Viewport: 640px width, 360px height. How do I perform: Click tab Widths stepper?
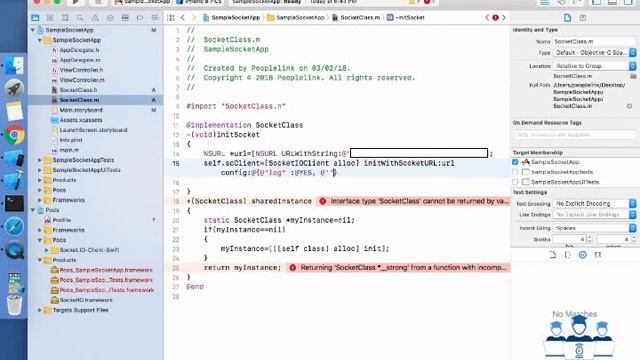589,239
